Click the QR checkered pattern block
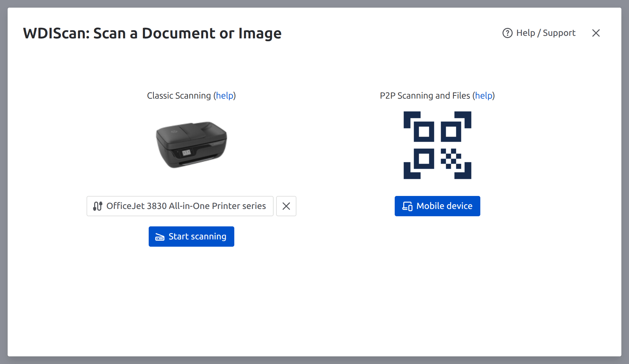The width and height of the screenshot is (629, 364). coord(451,159)
